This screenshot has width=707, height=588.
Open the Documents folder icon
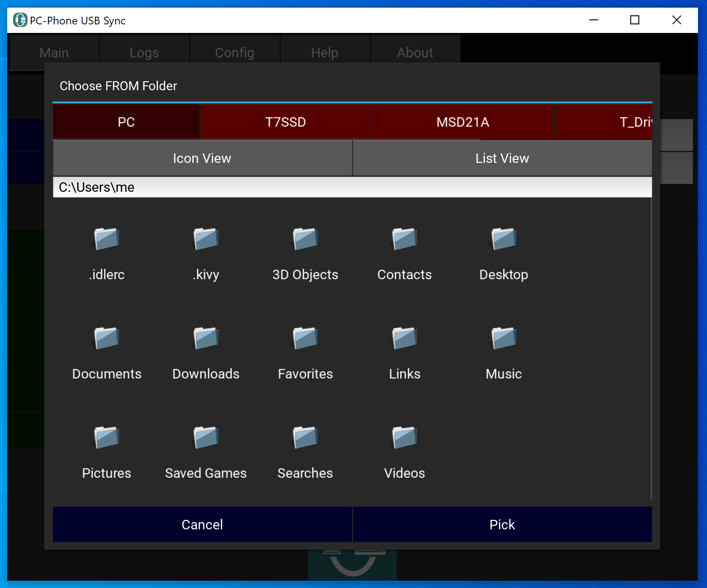107,338
